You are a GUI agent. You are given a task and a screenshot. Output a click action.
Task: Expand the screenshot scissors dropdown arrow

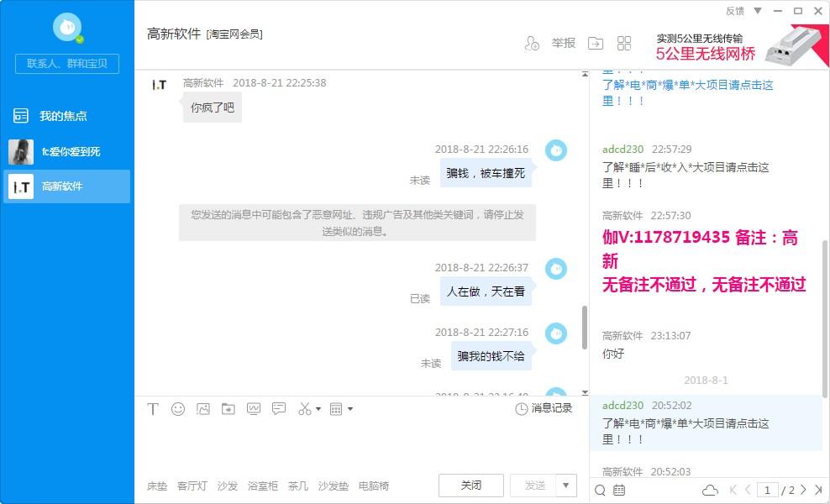[318, 410]
